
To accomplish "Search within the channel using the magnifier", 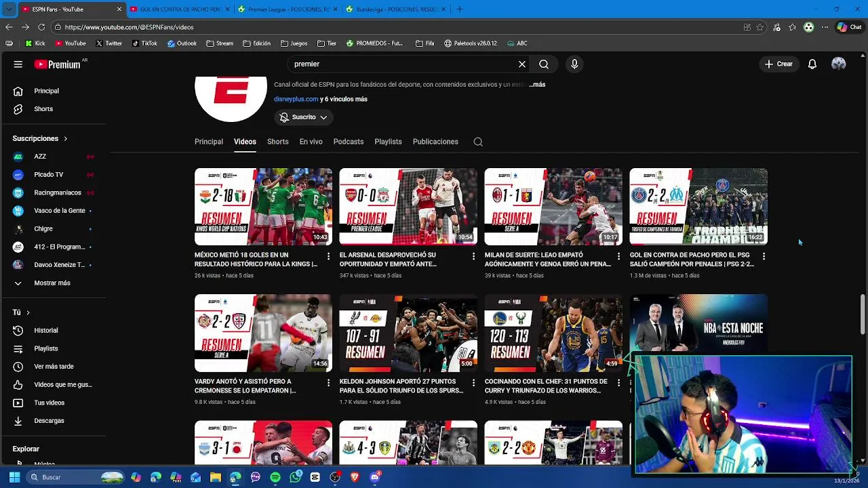I will [x=478, y=142].
